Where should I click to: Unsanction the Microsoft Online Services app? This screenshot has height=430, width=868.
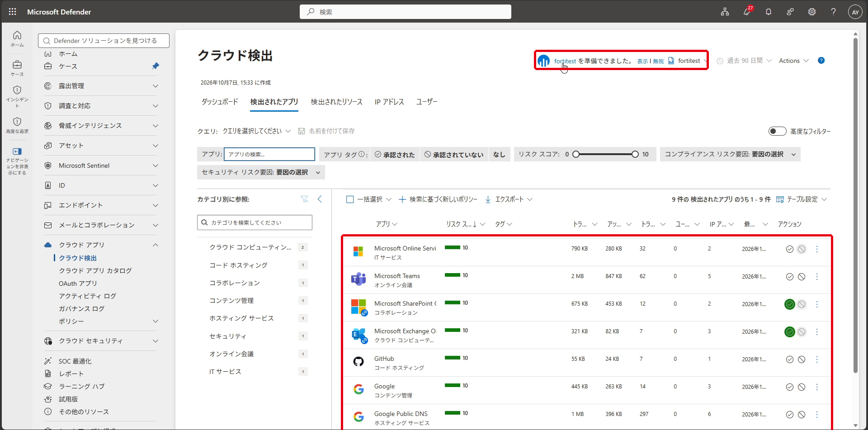coord(802,249)
